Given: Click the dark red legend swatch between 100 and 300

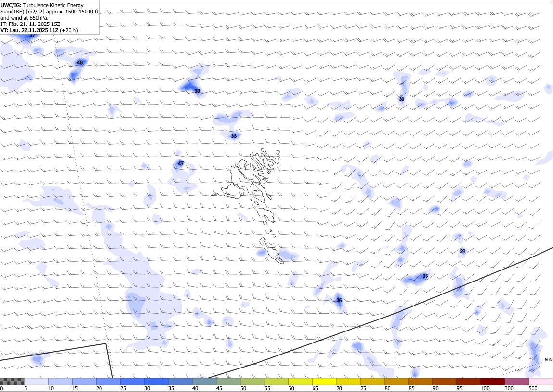Looking at the screenshot, I should tap(492, 381).
